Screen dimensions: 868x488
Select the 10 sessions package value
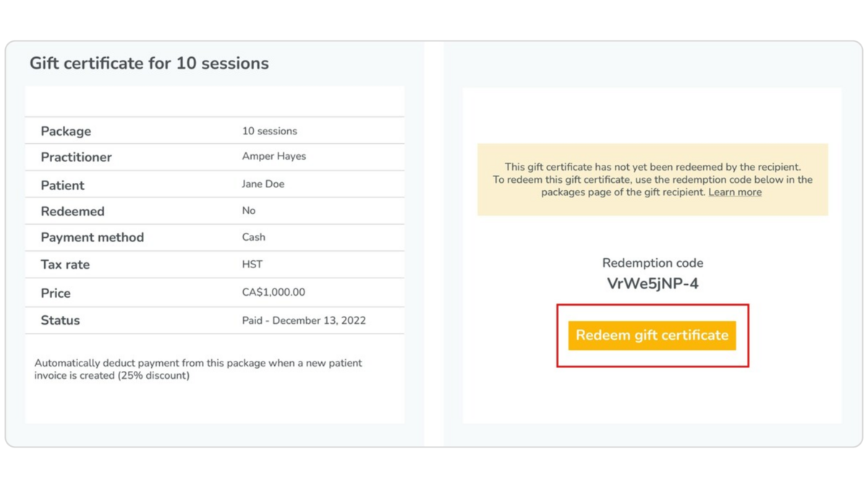[x=269, y=131]
